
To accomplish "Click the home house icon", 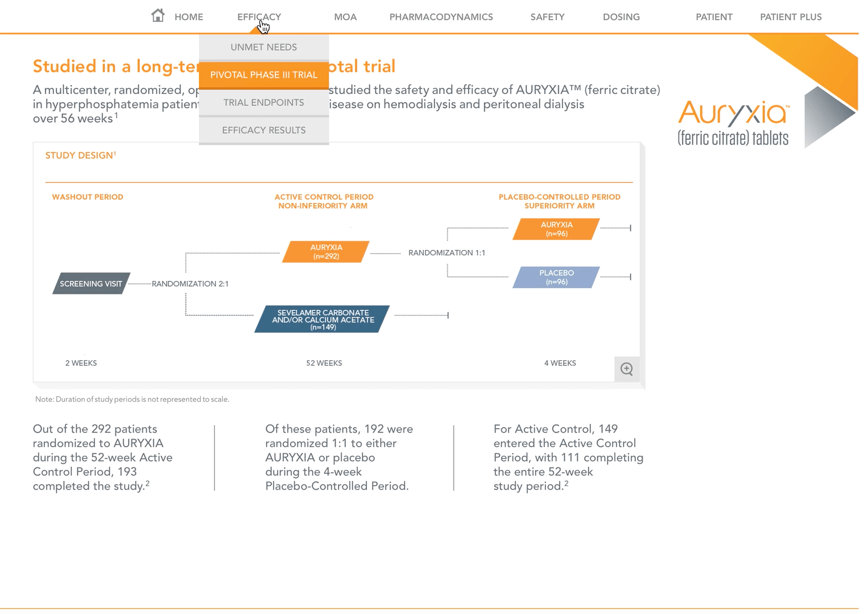I will pos(158,15).
